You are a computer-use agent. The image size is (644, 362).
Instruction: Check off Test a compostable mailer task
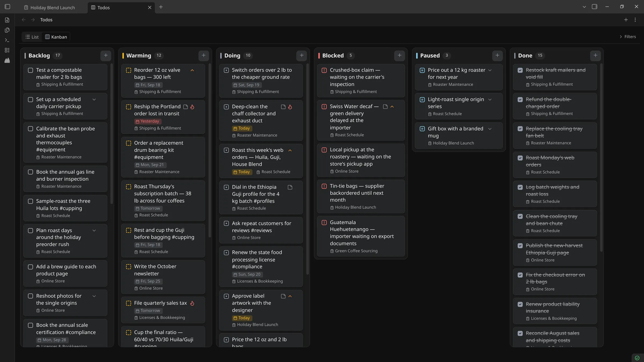(x=31, y=70)
